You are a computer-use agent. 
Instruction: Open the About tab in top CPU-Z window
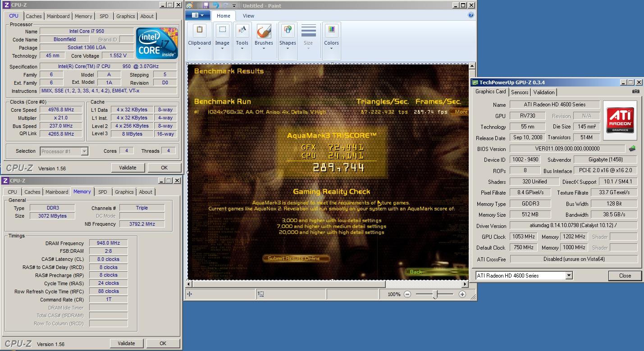(147, 16)
